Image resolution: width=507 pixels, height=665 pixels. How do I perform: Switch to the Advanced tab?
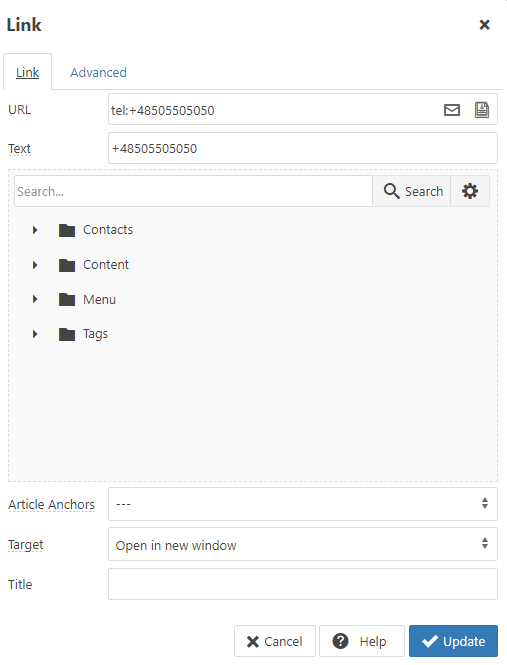98,73
